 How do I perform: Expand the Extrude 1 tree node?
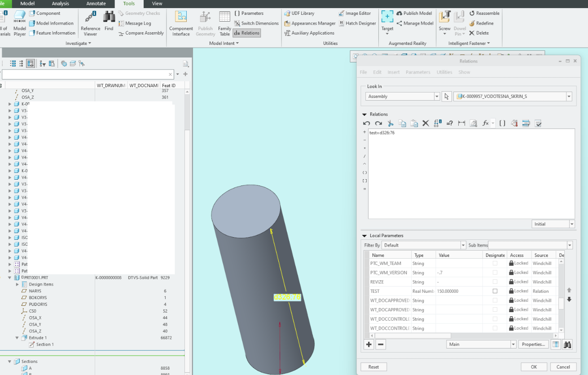coord(17,338)
